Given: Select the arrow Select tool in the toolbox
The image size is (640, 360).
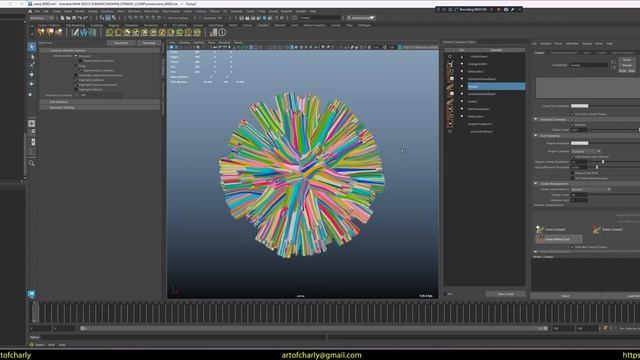Looking at the screenshot, I should coord(32,47).
